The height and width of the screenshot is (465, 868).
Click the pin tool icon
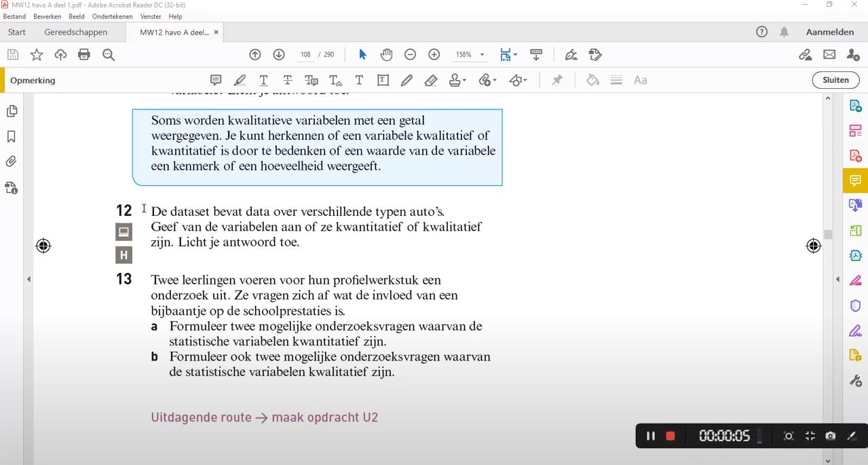pos(557,80)
